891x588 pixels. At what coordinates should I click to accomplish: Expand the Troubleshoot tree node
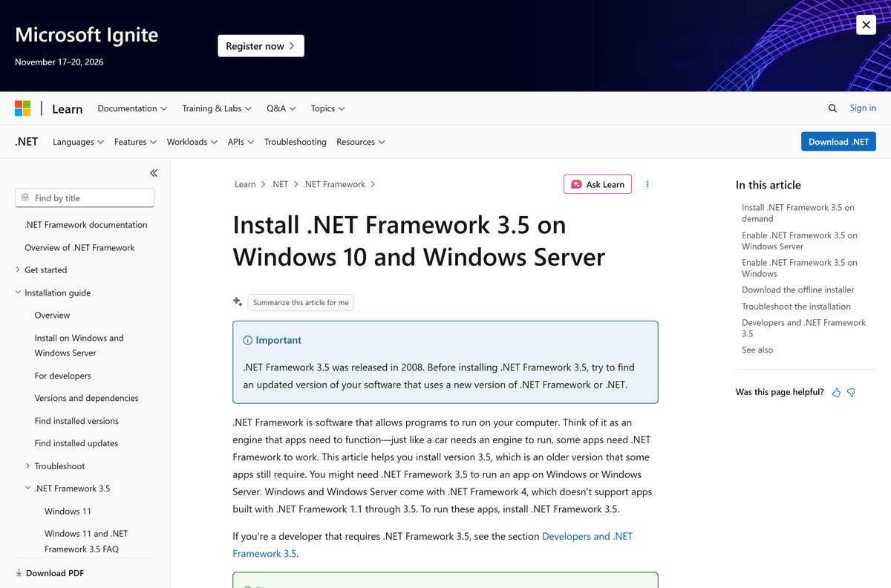coord(27,466)
